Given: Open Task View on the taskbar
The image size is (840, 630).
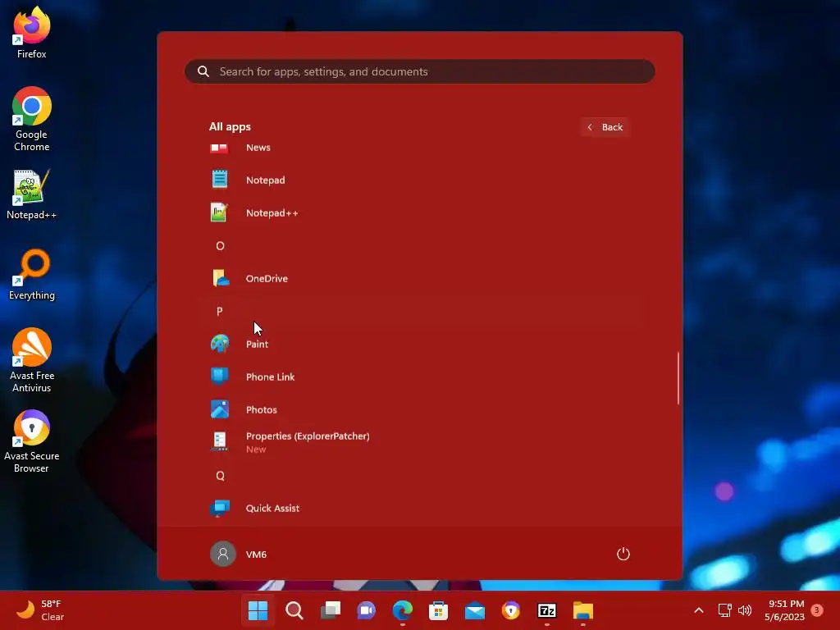Looking at the screenshot, I should [331, 610].
